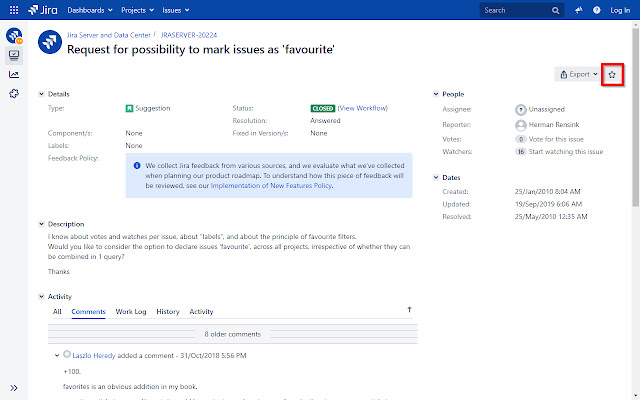This screenshot has width=640, height=400.
Task: Click Vote for this issue
Action: (x=556, y=139)
